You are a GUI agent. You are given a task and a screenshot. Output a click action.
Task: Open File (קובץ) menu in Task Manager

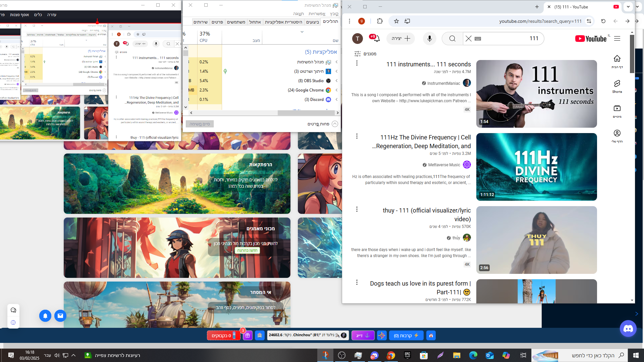point(334,14)
